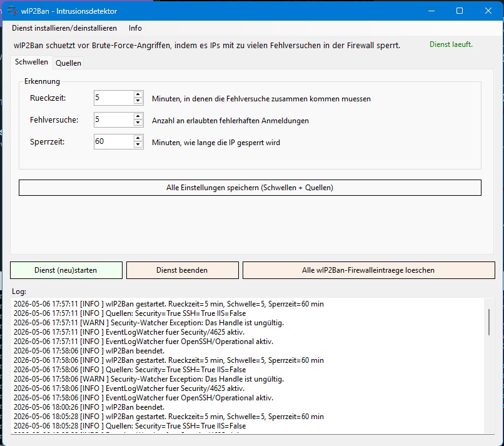Click the wIP2Ban app icon in title bar
Image resolution: width=504 pixels, height=446 pixels.
point(13,11)
